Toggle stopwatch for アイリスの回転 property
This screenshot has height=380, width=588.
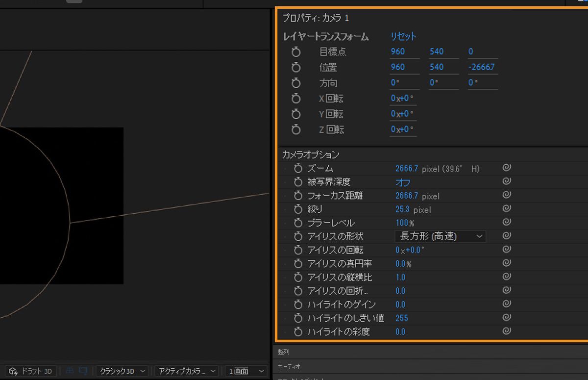[298, 250]
